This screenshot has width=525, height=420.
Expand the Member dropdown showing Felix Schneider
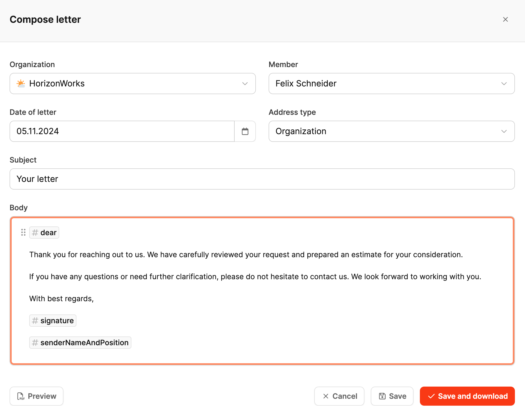(x=391, y=84)
